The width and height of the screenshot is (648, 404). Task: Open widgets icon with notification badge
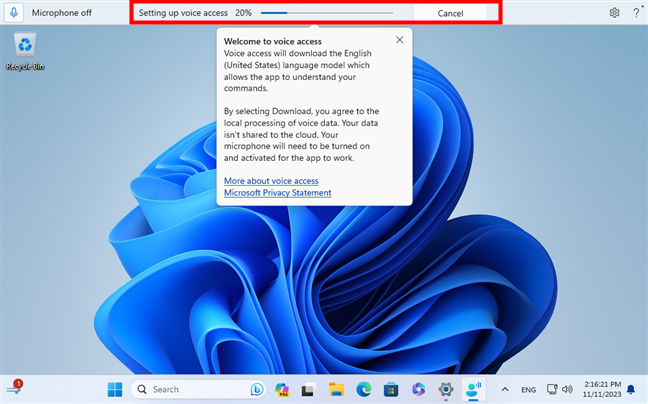14,388
